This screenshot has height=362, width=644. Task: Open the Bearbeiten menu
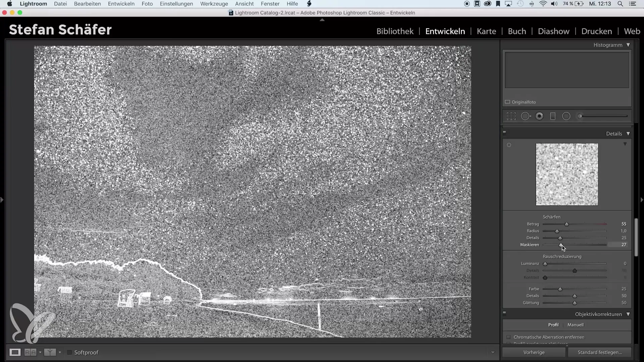pyautogui.click(x=88, y=4)
